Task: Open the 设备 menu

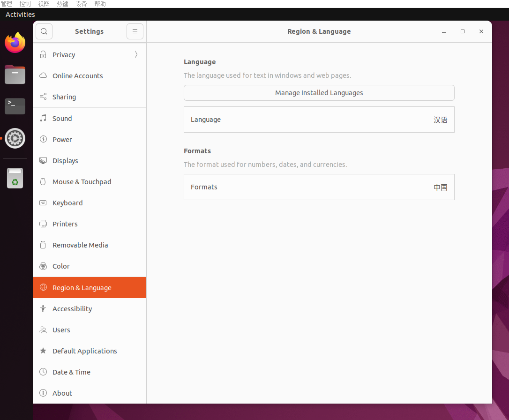Action: pyautogui.click(x=81, y=4)
